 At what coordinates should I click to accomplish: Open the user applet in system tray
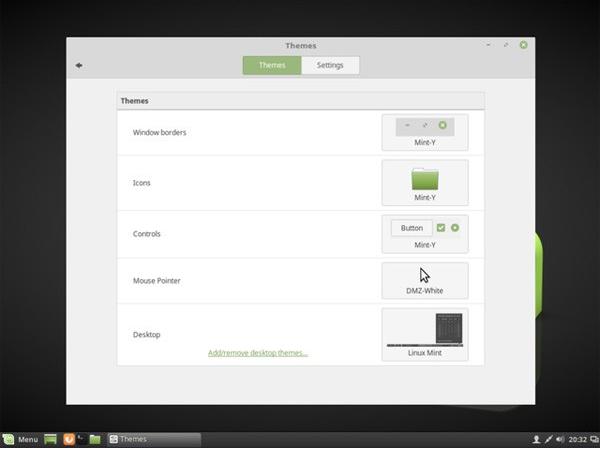[537, 439]
